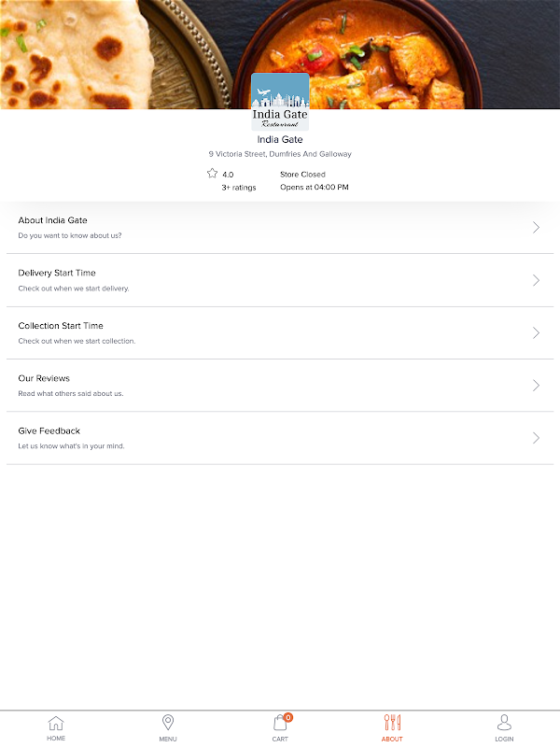The height and width of the screenshot is (747, 560).
Task: Open the Home icon in bottom bar
Action: pos(56,723)
